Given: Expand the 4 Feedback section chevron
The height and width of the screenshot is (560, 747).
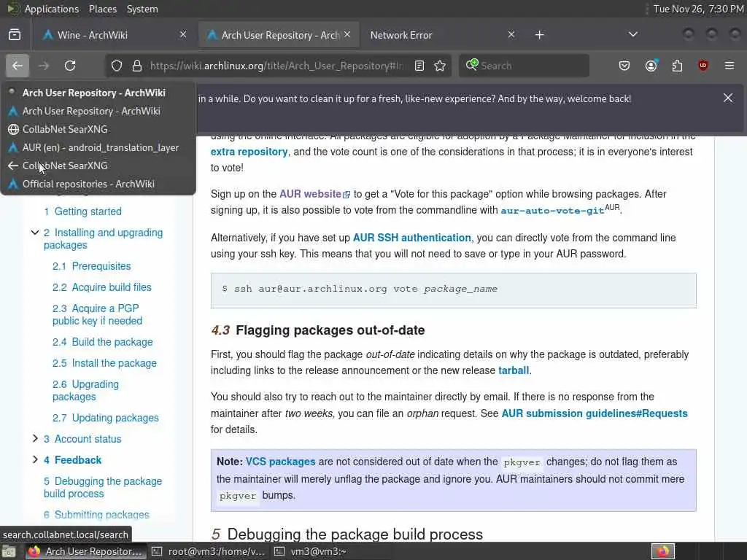Looking at the screenshot, I should (35, 459).
